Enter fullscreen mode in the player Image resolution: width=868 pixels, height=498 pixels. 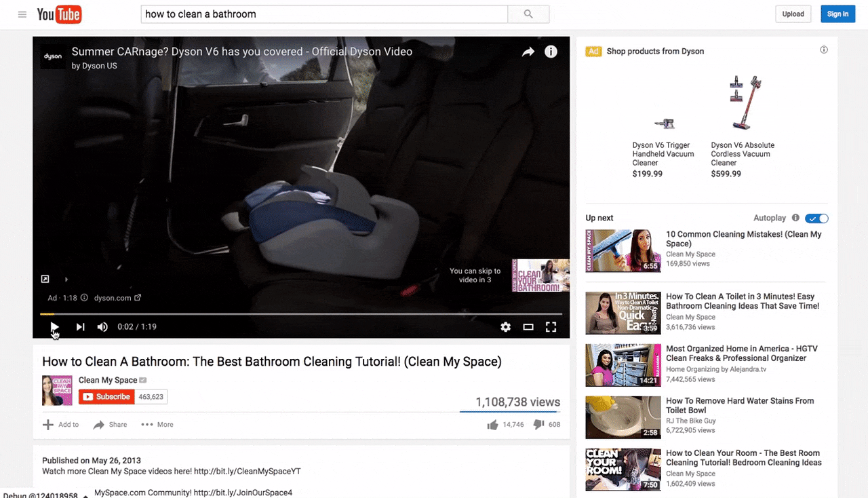point(551,327)
